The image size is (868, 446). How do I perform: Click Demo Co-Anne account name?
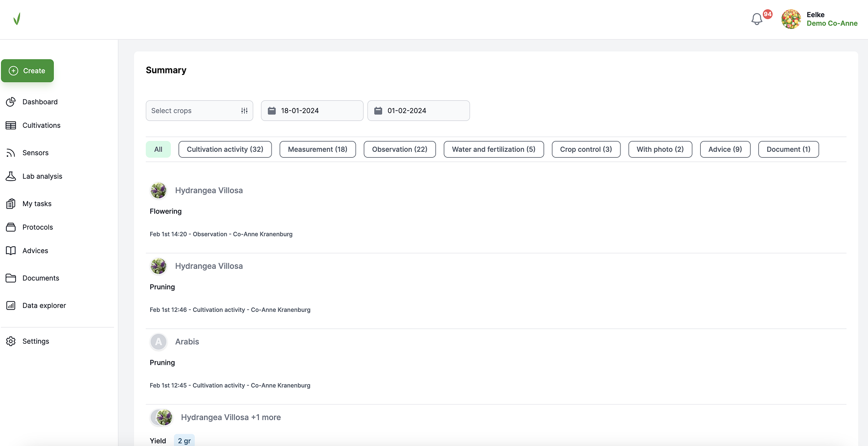[832, 23]
